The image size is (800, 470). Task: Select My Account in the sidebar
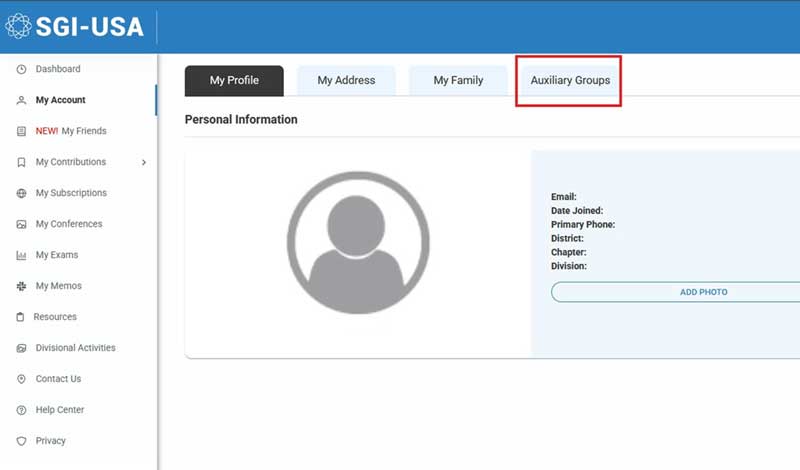pyautogui.click(x=60, y=100)
